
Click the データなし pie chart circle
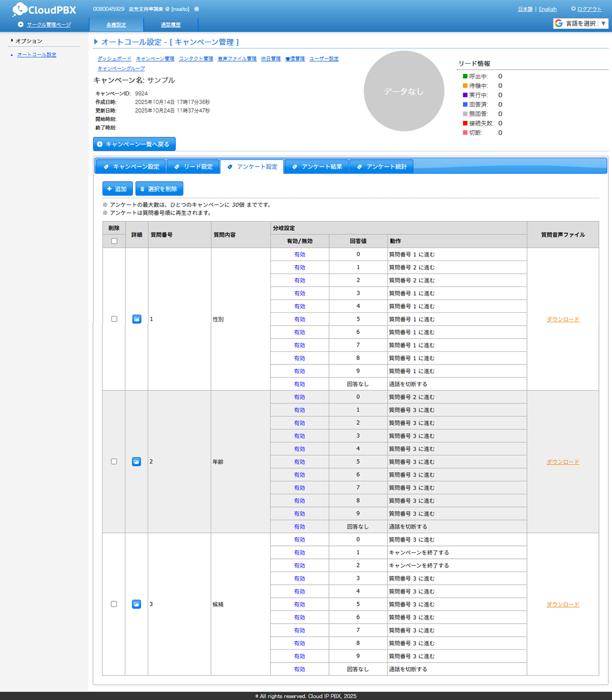(x=404, y=91)
